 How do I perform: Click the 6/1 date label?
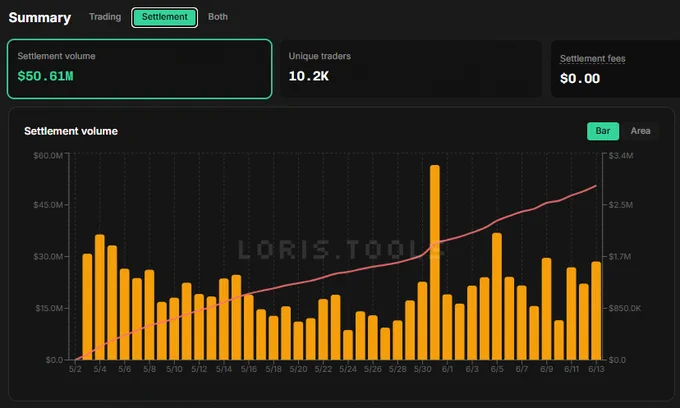[x=448, y=369]
